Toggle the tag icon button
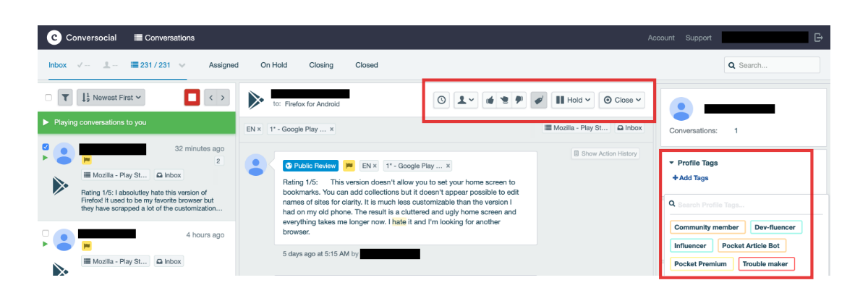Image resolution: width=868 pixels, height=301 pixels. click(x=539, y=100)
